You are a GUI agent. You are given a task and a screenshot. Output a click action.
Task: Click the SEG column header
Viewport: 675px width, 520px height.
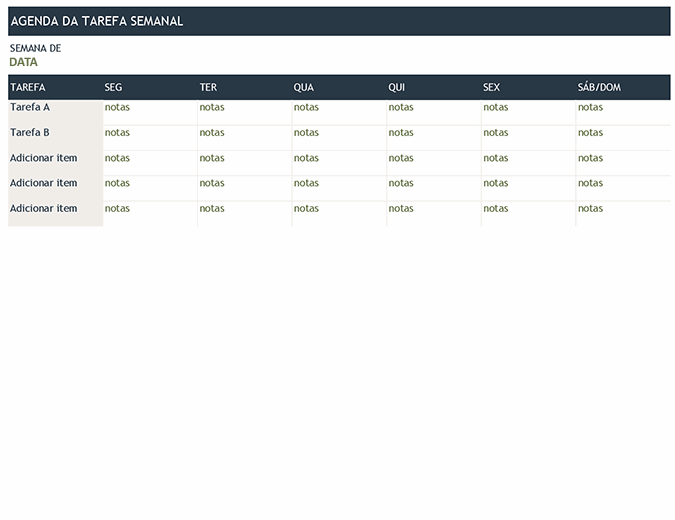tap(114, 87)
